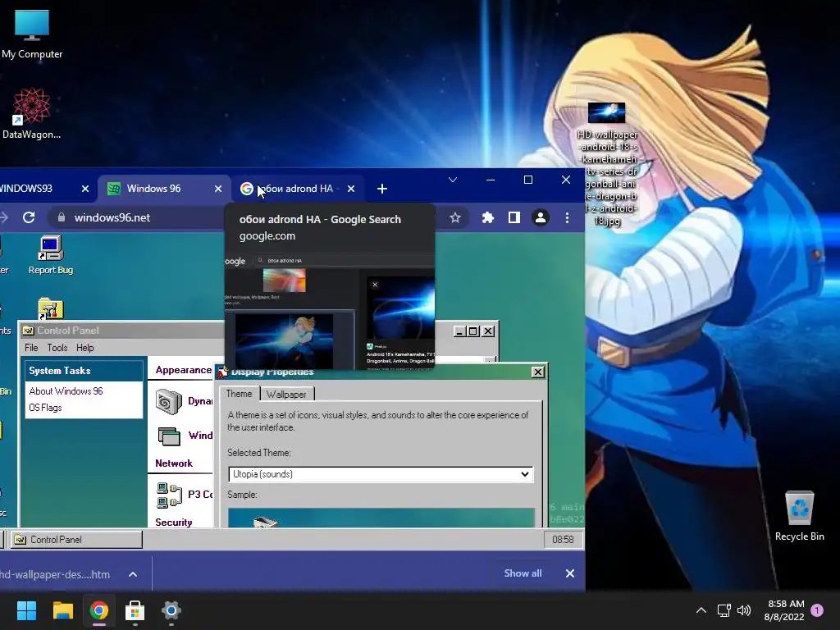840x630 pixels.
Task: Switch to the Google Search tab
Action: tap(297, 189)
